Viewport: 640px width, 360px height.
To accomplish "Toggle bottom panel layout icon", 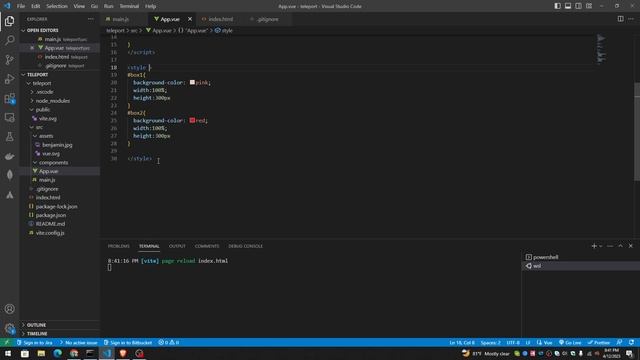I will [568, 6].
